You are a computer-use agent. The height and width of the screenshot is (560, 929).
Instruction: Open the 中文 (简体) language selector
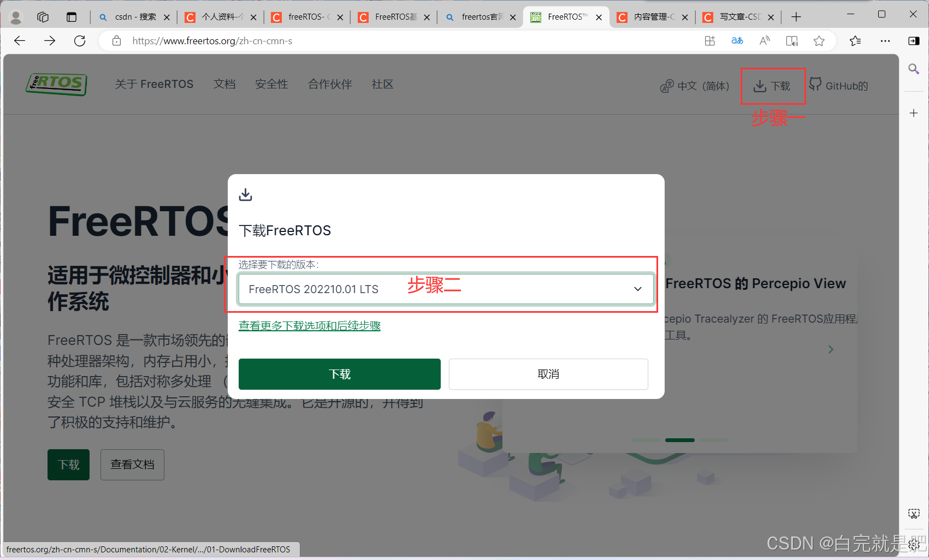[695, 86]
